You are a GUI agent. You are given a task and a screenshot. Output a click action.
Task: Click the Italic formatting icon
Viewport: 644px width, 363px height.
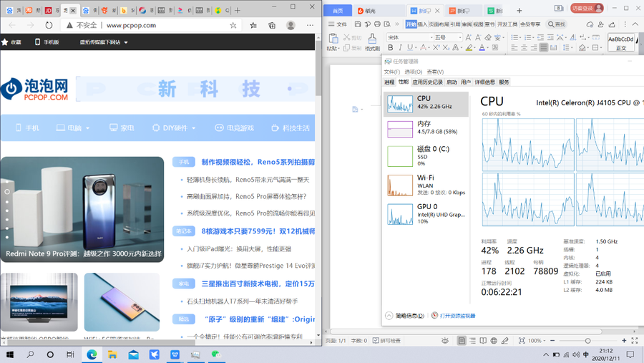[x=401, y=48]
